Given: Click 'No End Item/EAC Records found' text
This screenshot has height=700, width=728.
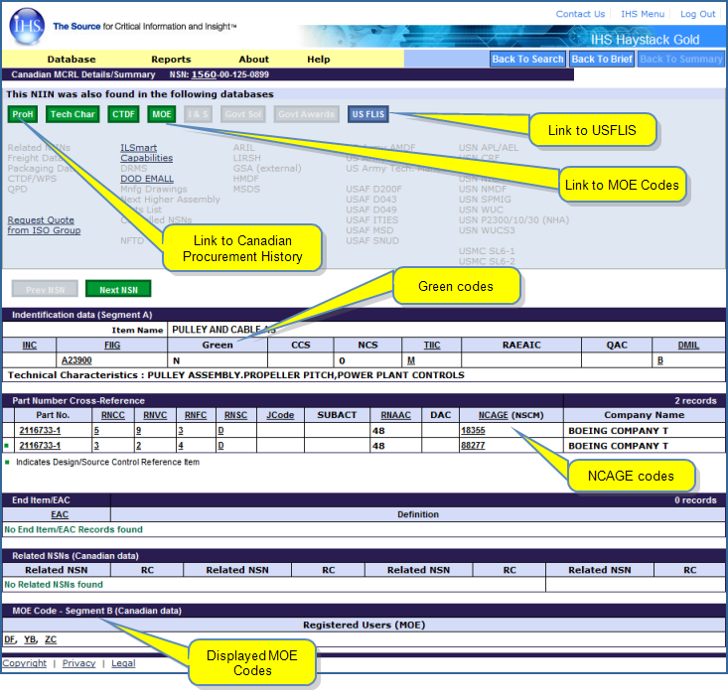Looking at the screenshot, I should coord(73,529).
